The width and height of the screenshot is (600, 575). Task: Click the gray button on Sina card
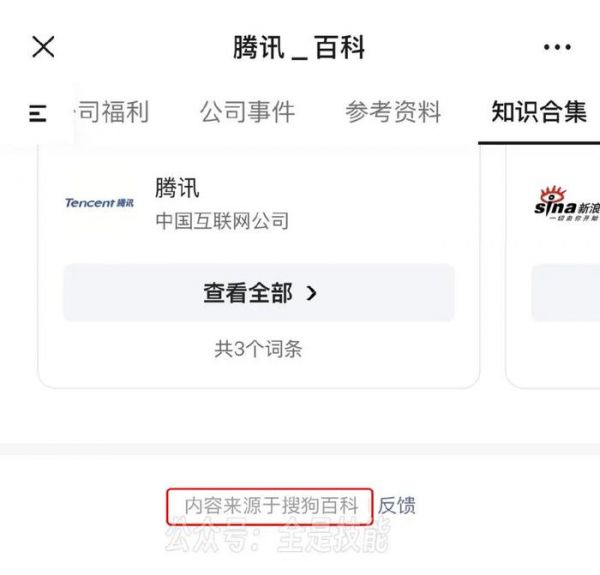tap(566, 293)
